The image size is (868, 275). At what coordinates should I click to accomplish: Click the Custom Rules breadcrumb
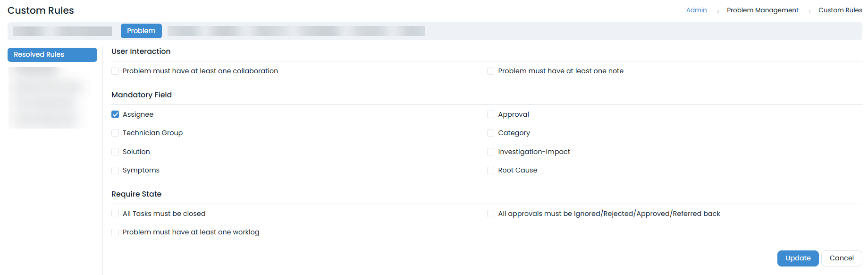840,10
